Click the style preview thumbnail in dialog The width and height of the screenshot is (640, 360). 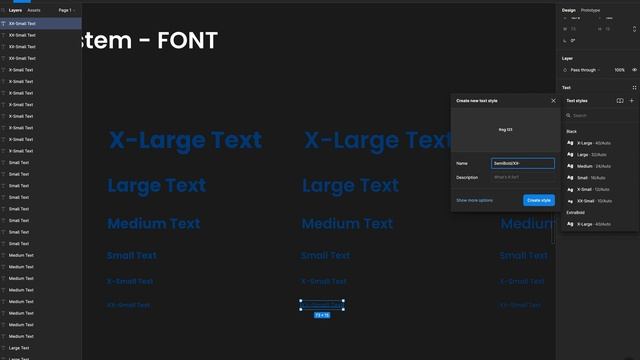coord(505,130)
